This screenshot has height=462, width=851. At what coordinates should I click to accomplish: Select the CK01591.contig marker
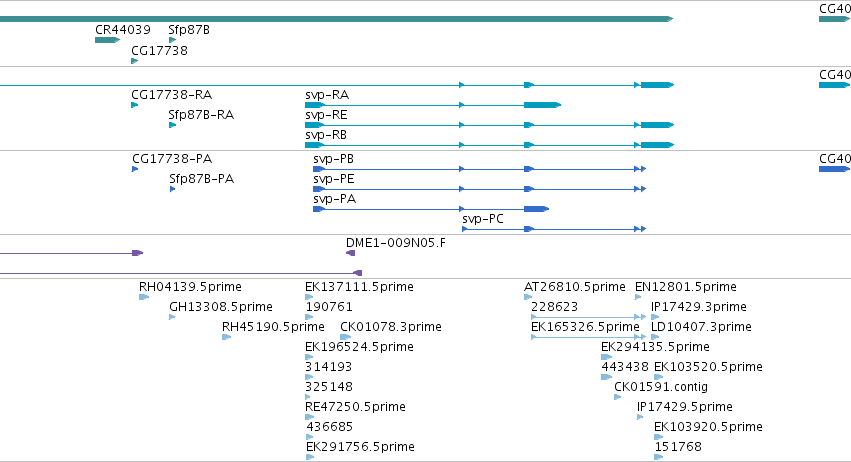click(618, 397)
